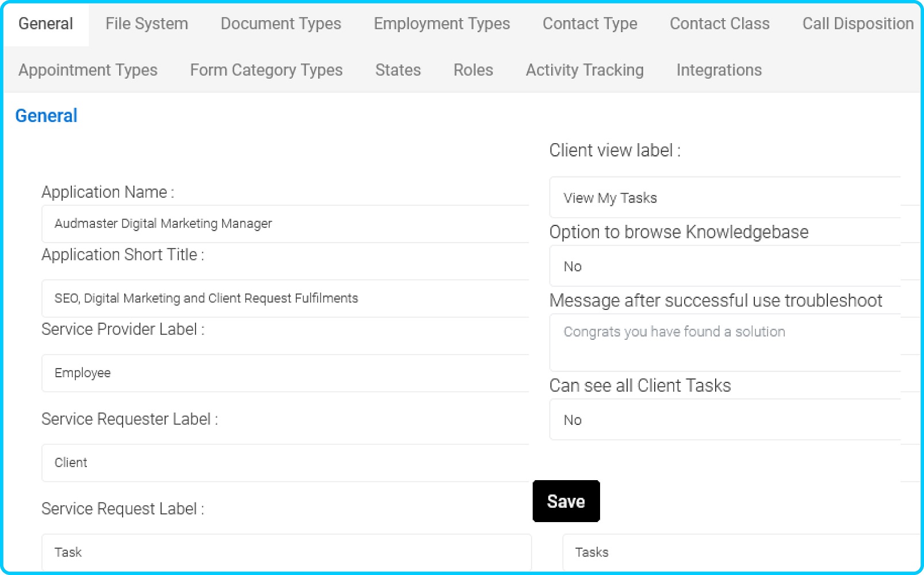
Task: Open the Form Category Types tab
Action: click(x=266, y=70)
